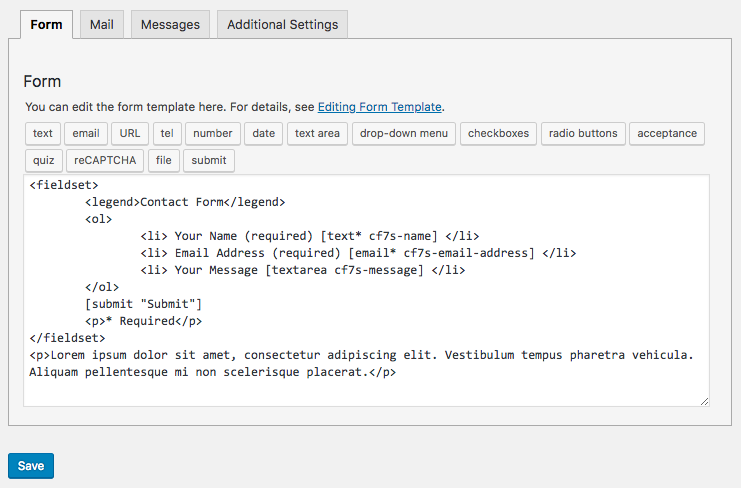This screenshot has height=488, width=741.
Task: Add a radio buttons tag
Action: (583, 134)
